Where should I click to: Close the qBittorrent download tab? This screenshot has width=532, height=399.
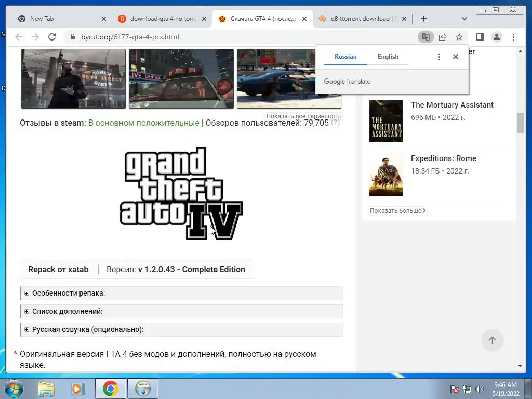pyautogui.click(x=404, y=19)
